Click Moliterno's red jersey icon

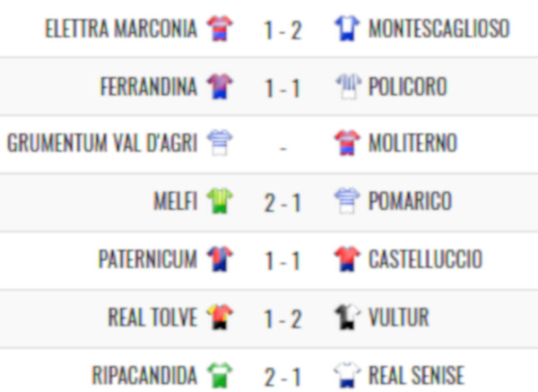pyautogui.click(x=347, y=143)
